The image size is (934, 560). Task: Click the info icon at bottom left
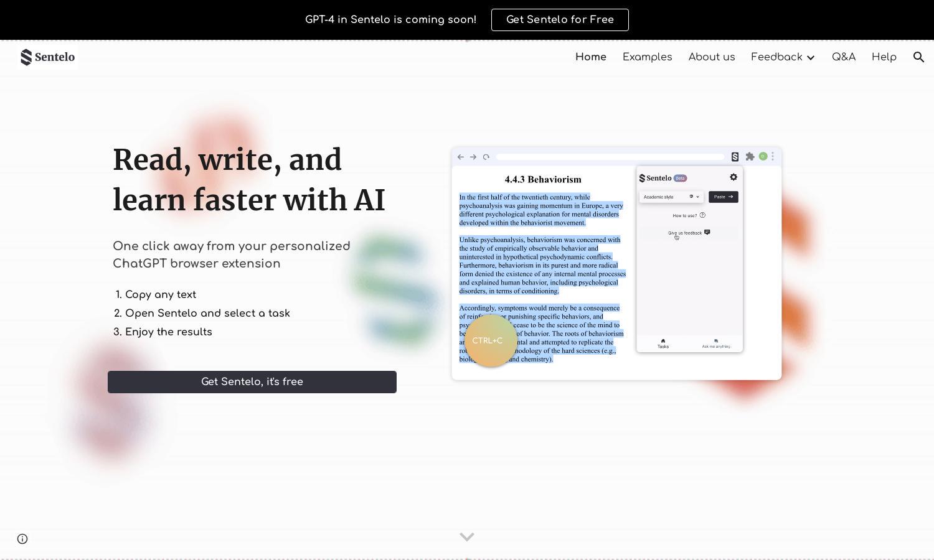[x=22, y=539]
